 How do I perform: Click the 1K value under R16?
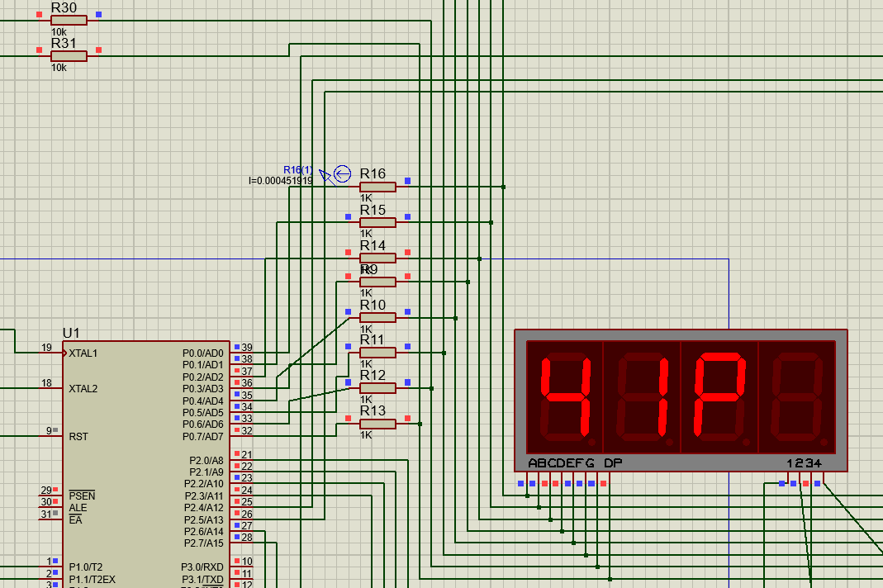366,197
